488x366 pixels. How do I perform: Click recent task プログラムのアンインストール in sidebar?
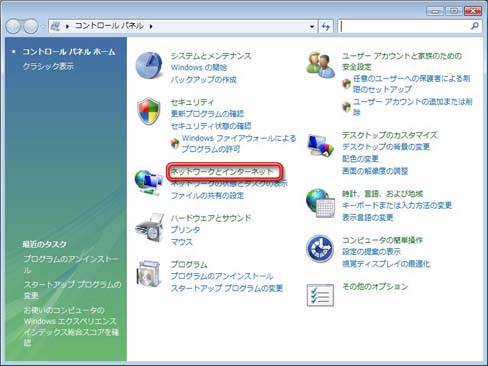[x=71, y=264]
